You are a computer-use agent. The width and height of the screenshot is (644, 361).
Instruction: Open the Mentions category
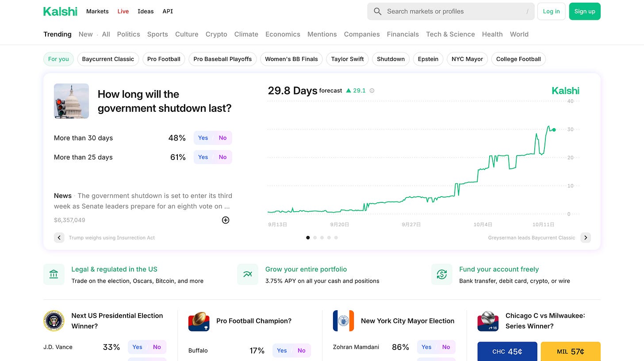pyautogui.click(x=322, y=34)
